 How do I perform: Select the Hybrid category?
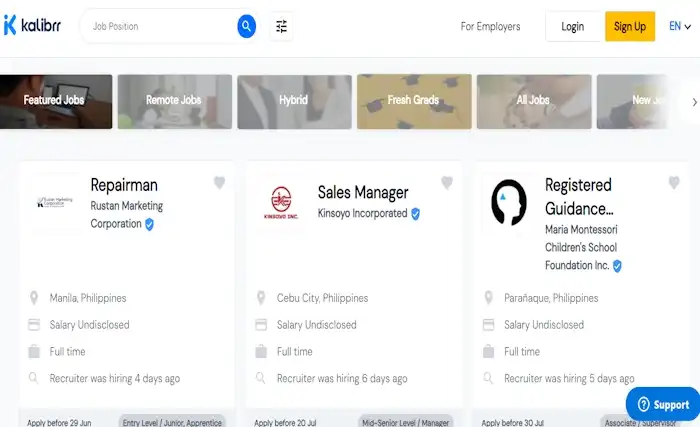pyautogui.click(x=294, y=102)
